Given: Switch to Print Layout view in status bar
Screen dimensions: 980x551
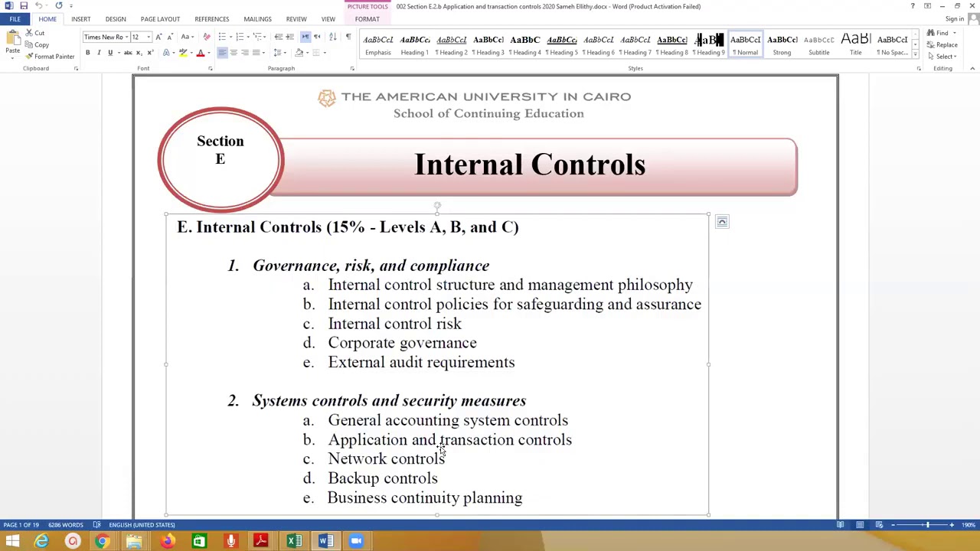Looking at the screenshot, I should (860, 525).
